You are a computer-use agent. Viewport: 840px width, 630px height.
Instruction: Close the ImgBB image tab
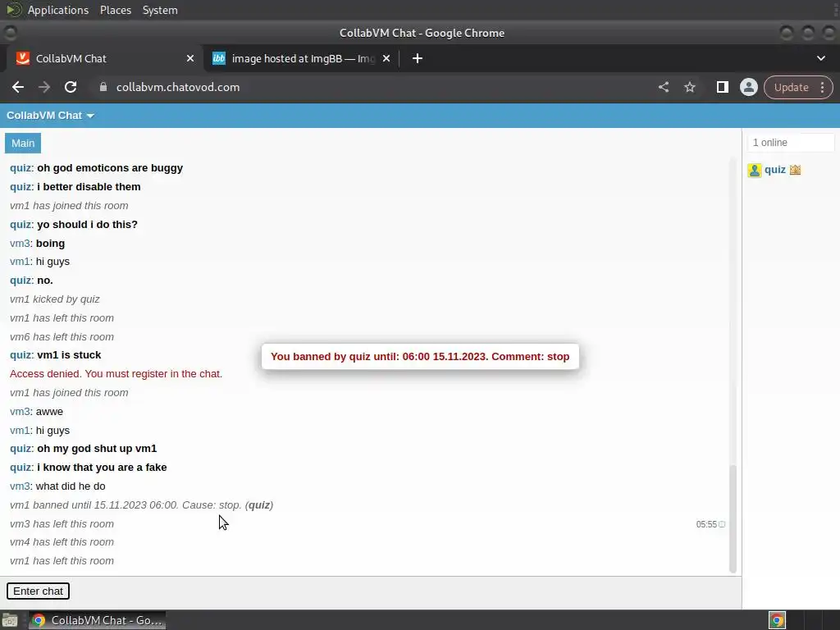point(386,58)
